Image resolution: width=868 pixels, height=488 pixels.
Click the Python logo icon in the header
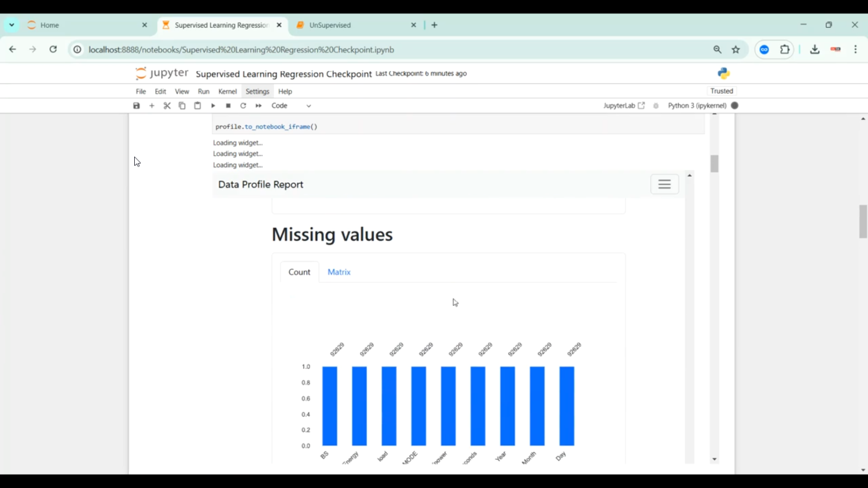coord(724,73)
